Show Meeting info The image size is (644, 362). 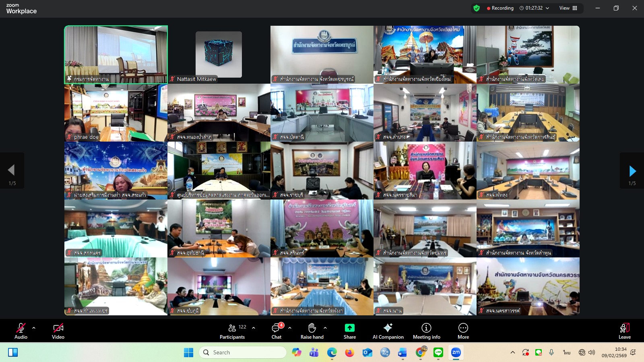(x=426, y=328)
